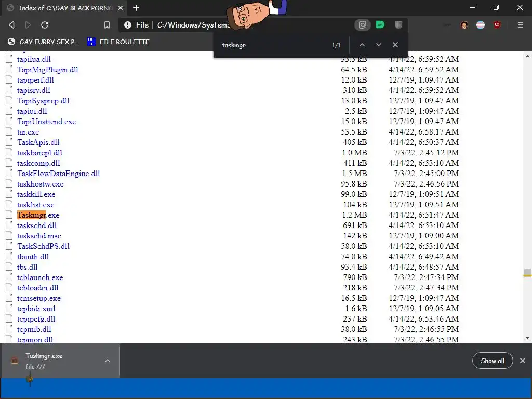532x399 pixels.
Task: Close the Index of C:\ tab
Action: point(121,8)
